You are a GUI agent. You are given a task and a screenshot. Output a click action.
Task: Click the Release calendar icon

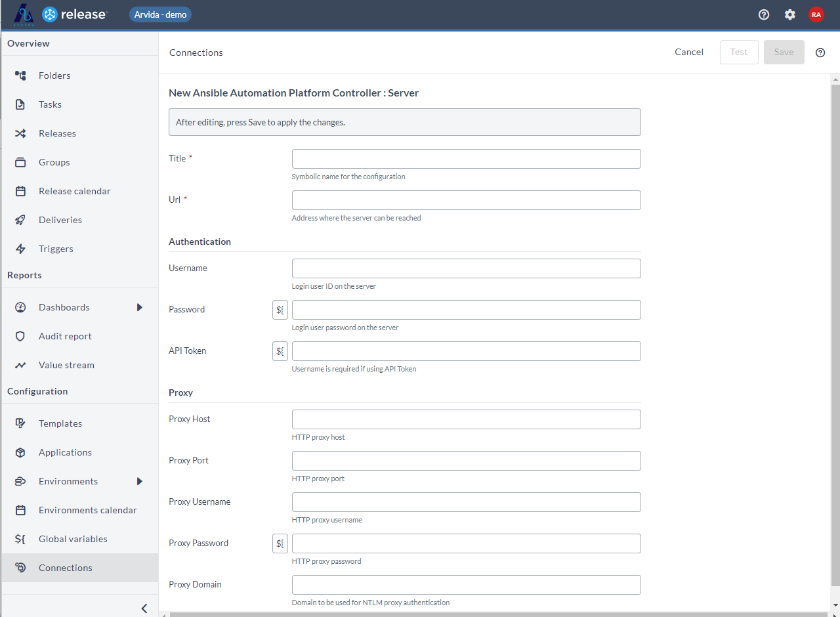[20, 190]
